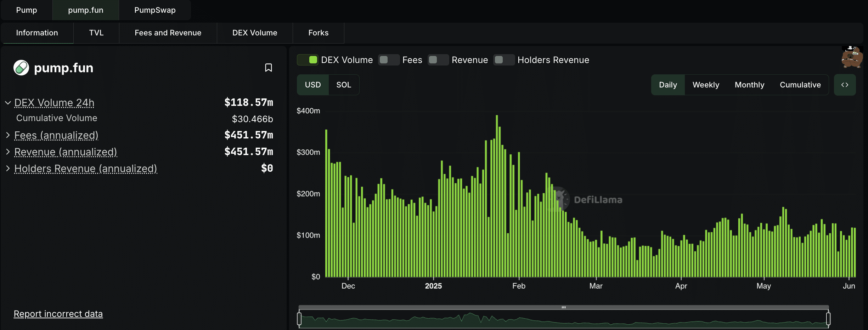
Task: Click the Dec x-axis label
Action: pos(348,286)
